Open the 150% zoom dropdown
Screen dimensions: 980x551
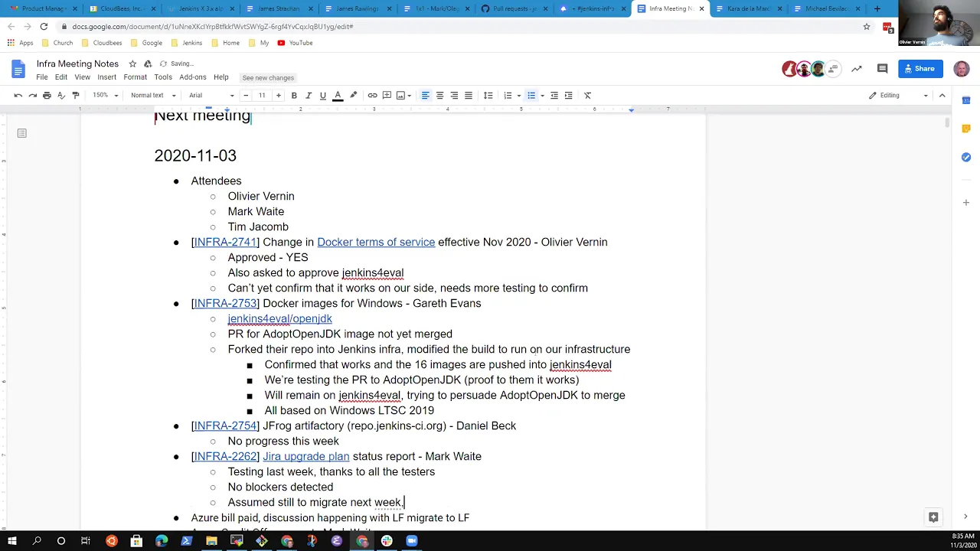(x=106, y=96)
